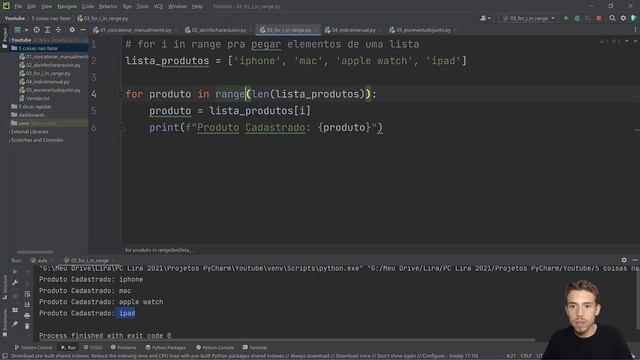Open 03_for_i_in_range.py in project tree
Screen dimensions: 640x360
click(45, 73)
